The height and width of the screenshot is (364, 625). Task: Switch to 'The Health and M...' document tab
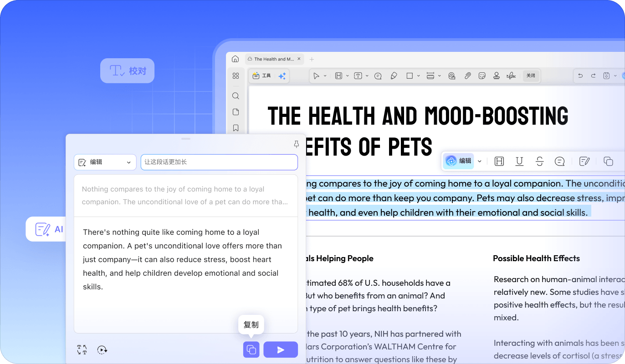(274, 59)
